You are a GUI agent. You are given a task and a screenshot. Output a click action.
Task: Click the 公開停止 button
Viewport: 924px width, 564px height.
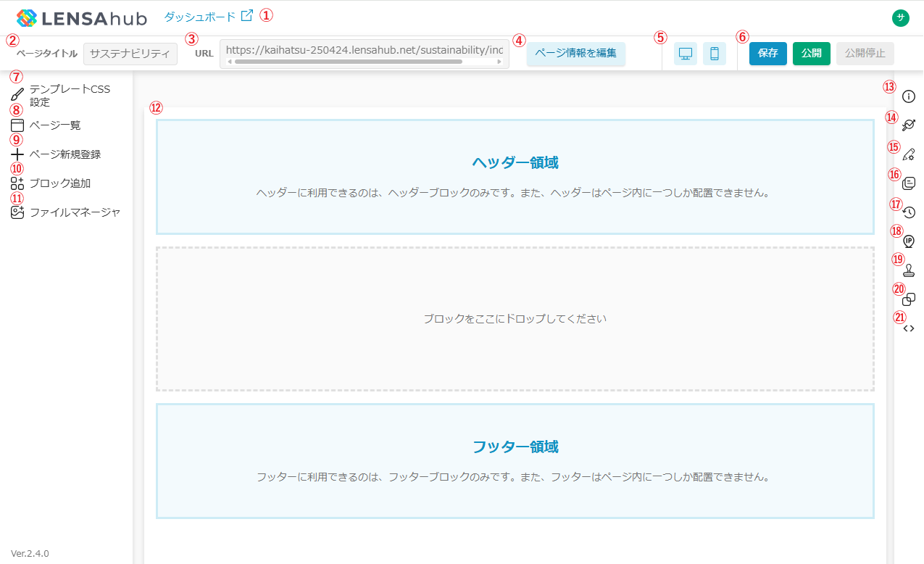pyautogui.click(x=865, y=54)
